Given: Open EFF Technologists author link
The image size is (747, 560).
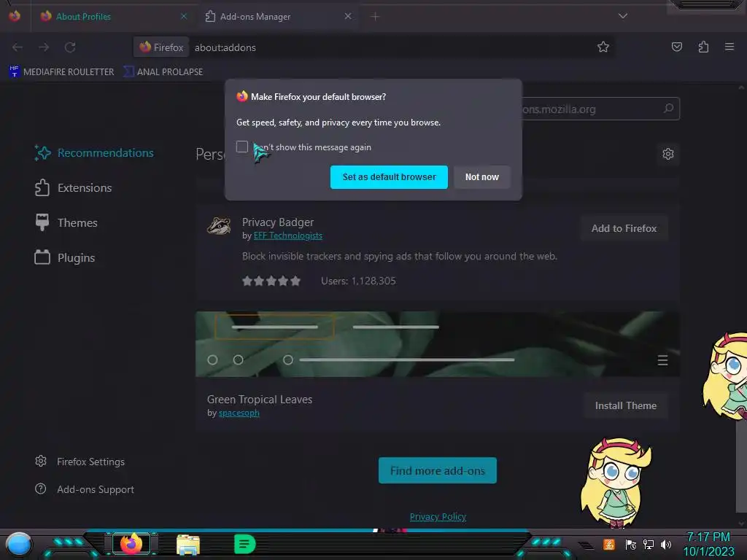Looking at the screenshot, I should tap(287, 236).
